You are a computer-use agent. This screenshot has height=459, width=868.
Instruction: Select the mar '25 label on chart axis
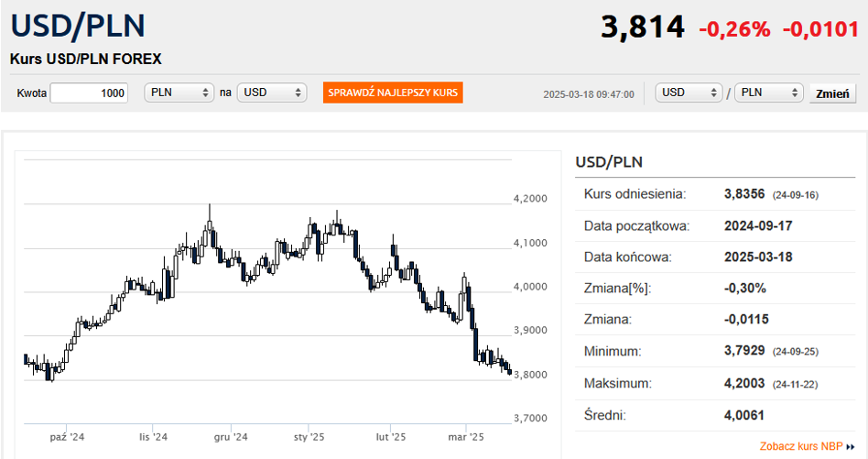click(x=465, y=437)
